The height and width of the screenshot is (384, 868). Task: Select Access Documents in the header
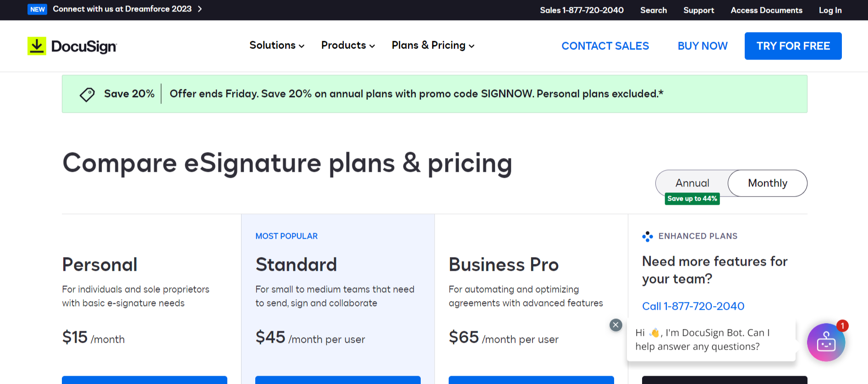pyautogui.click(x=766, y=10)
